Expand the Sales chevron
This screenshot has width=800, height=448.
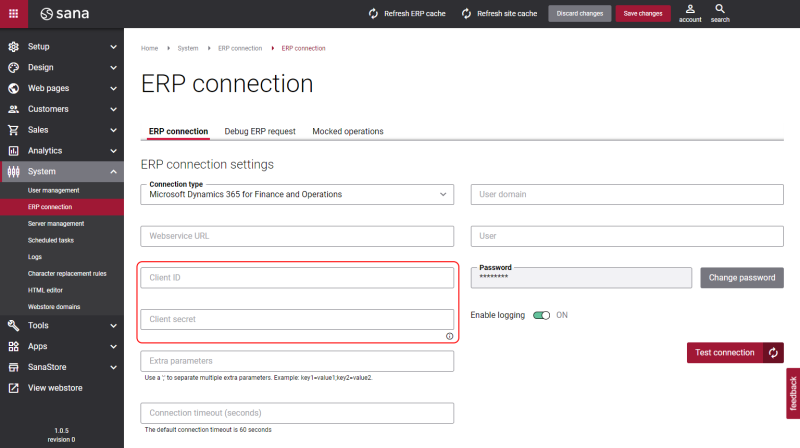click(113, 131)
